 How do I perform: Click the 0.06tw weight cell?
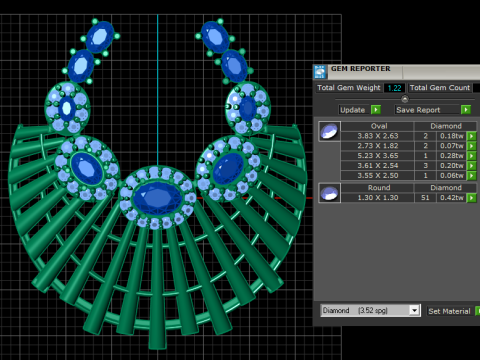(452, 175)
